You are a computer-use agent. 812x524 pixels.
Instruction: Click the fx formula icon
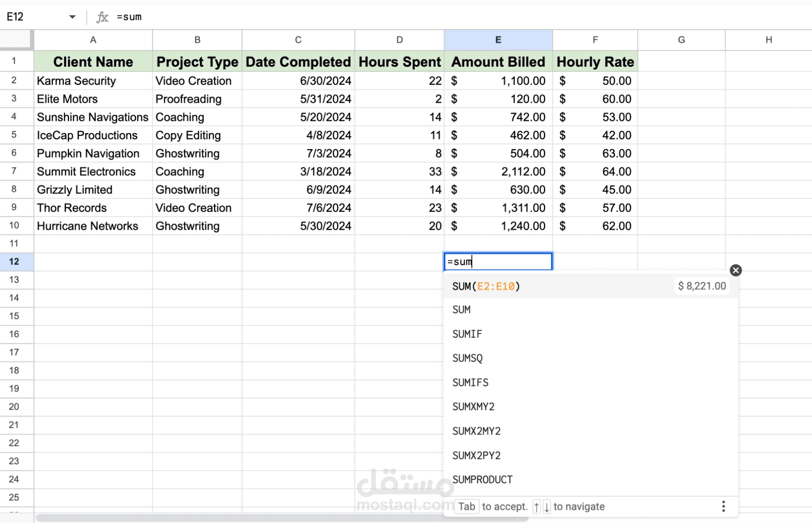tap(102, 17)
